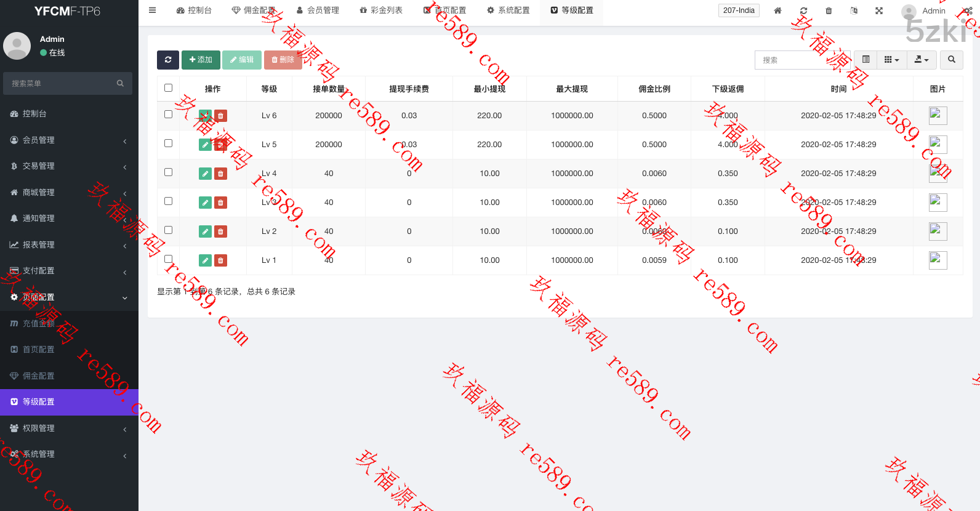
Task: Expand the 通知管理 sidebar menu
Action: (x=69, y=219)
